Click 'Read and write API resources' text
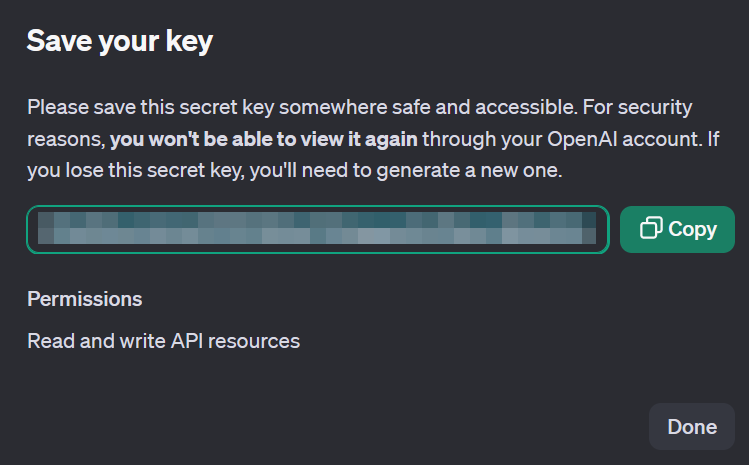The image size is (749, 465). 163,341
